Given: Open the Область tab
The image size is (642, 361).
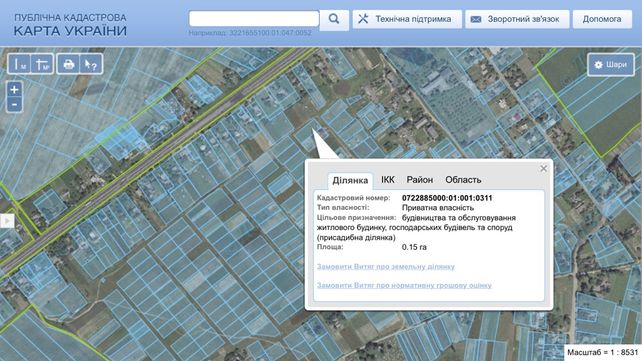Looking at the screenshot, I should coord(463,180).
